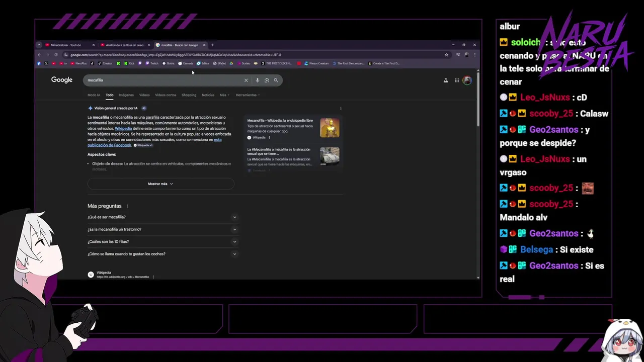This screenshot has width=644, height=362.
Task: Open the NaruPlus bookmark
Action: 78,63
